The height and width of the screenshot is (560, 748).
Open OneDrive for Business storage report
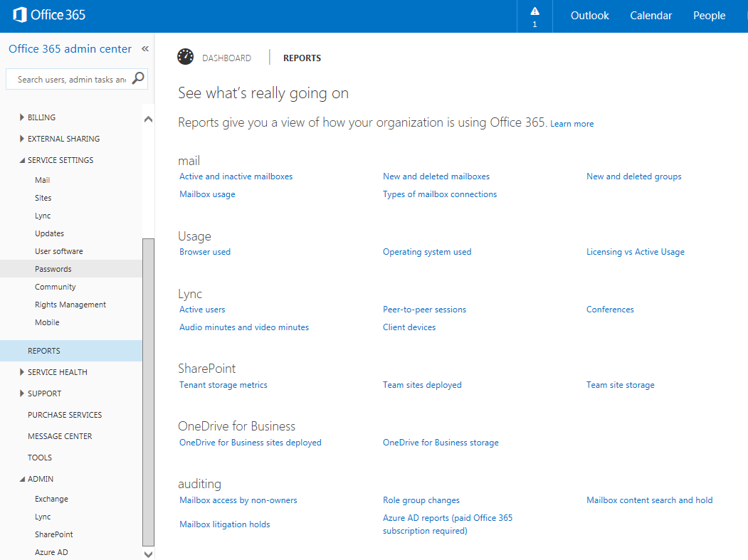(x=441, y=443)
